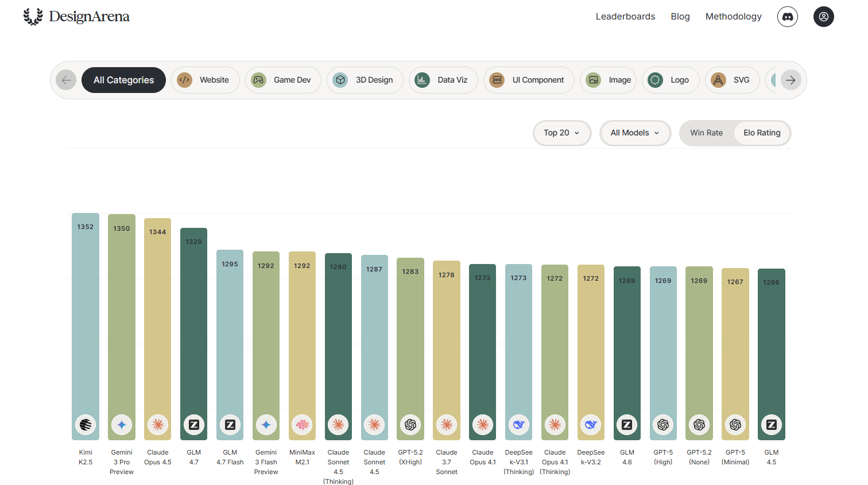Screen dimensions: 868x485
Task: Open the Methodology link
Action: (x=733, y=17)
